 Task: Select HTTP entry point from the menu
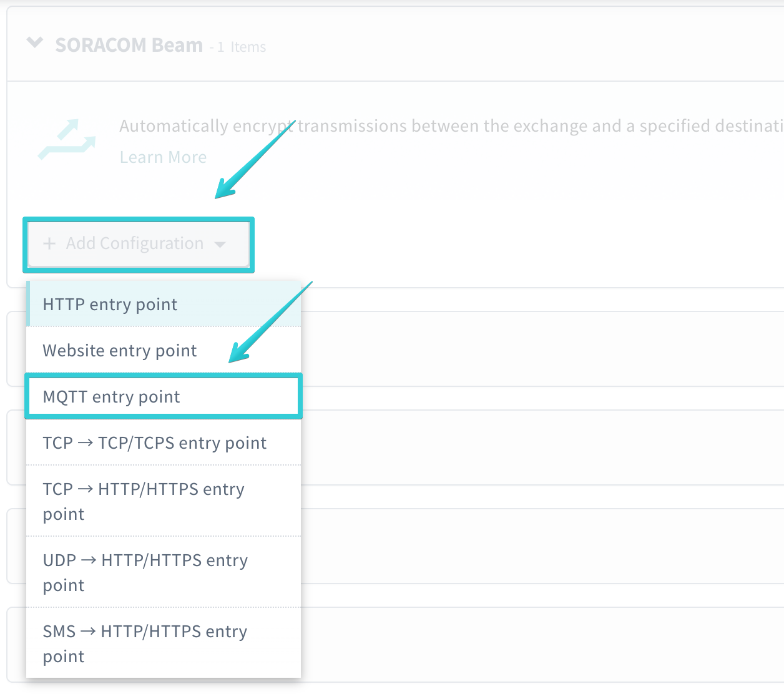[x=110, y=304]
